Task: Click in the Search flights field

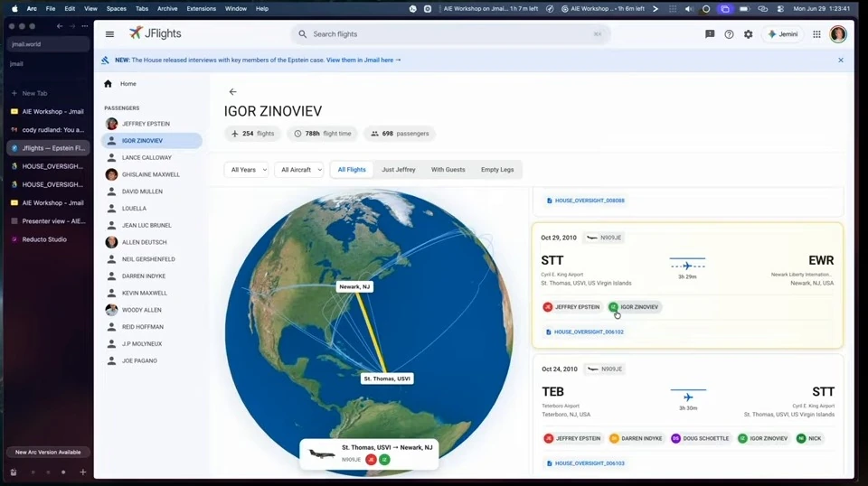Action: tap(450, 34)
